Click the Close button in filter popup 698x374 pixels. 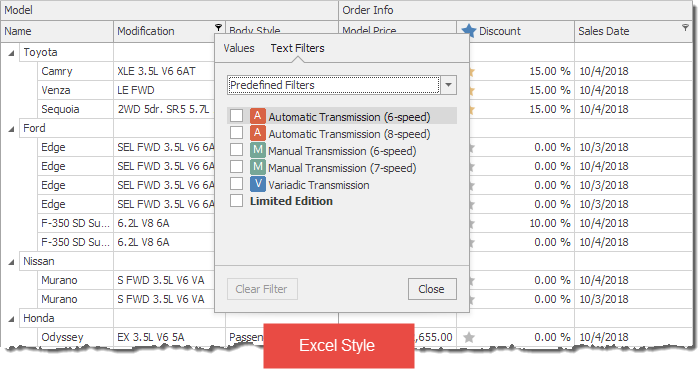tap(432, 289)
